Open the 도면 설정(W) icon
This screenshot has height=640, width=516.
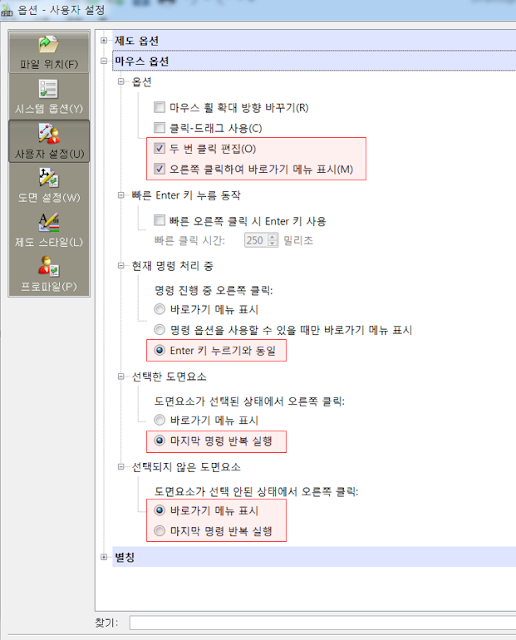pos(49,186)
